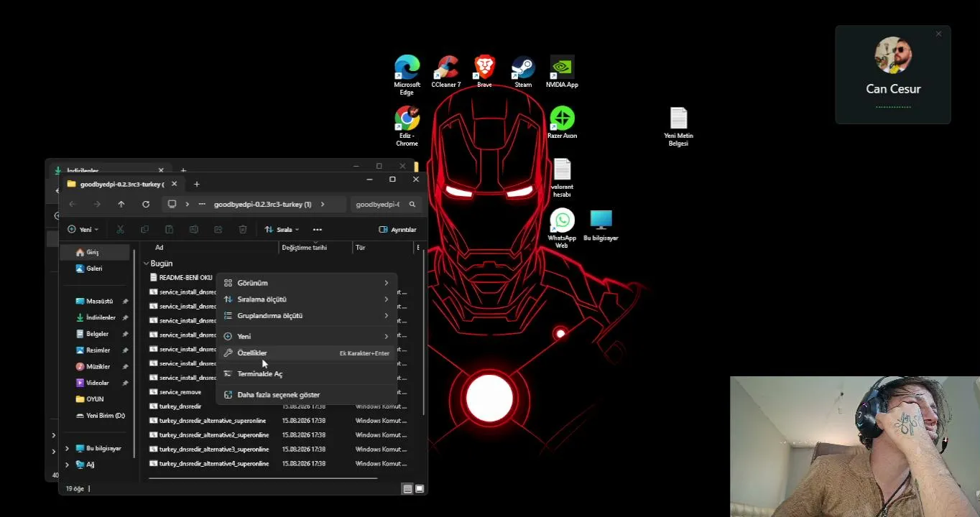Click the search magnifier icon in Explorer

tap(412, 204)
